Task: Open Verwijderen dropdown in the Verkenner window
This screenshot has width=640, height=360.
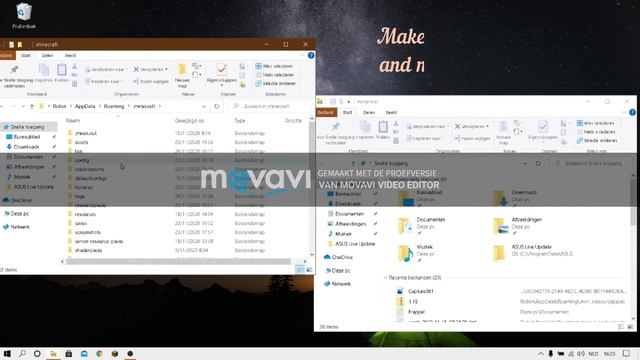Action: [472, 127]
